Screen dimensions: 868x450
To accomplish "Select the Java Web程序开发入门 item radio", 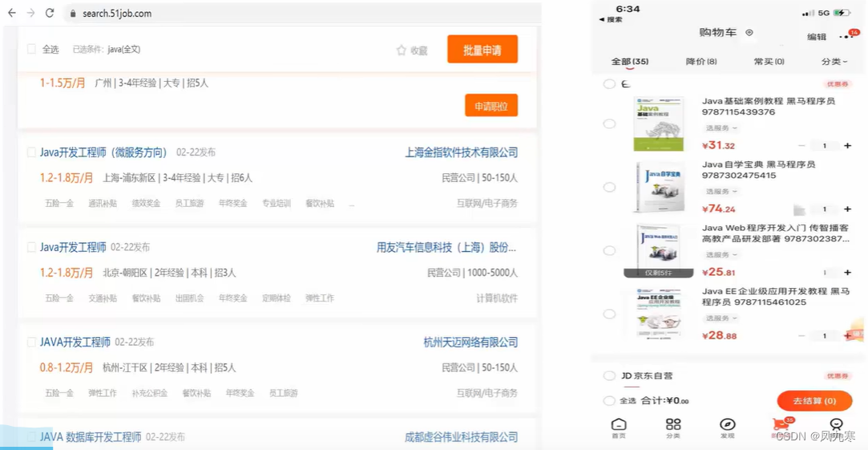I will (609, 250).
